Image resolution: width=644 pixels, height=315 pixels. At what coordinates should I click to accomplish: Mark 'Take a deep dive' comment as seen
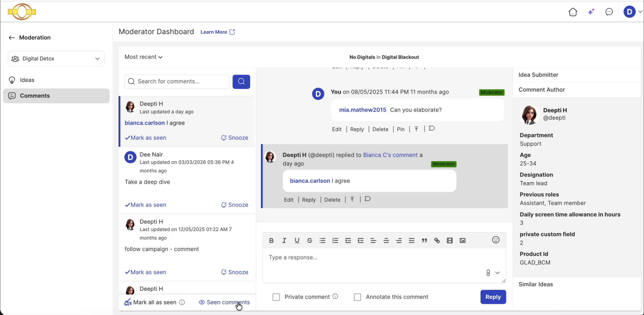click(146, 205)
